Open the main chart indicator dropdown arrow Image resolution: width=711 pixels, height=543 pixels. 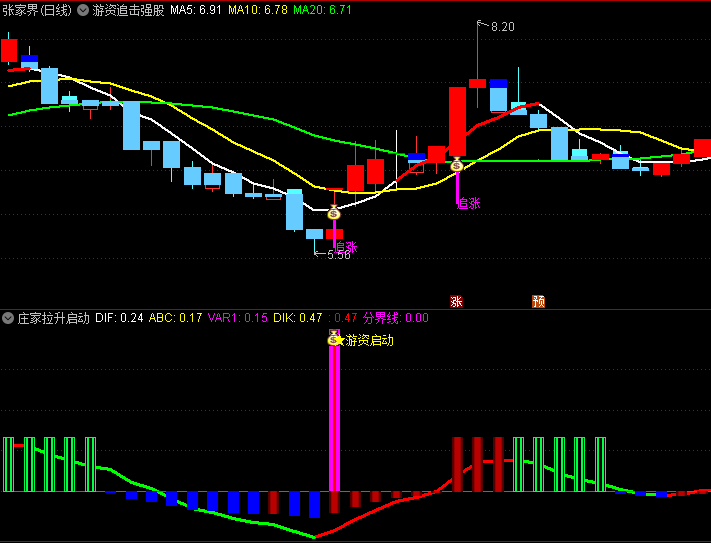click(83, 10)
